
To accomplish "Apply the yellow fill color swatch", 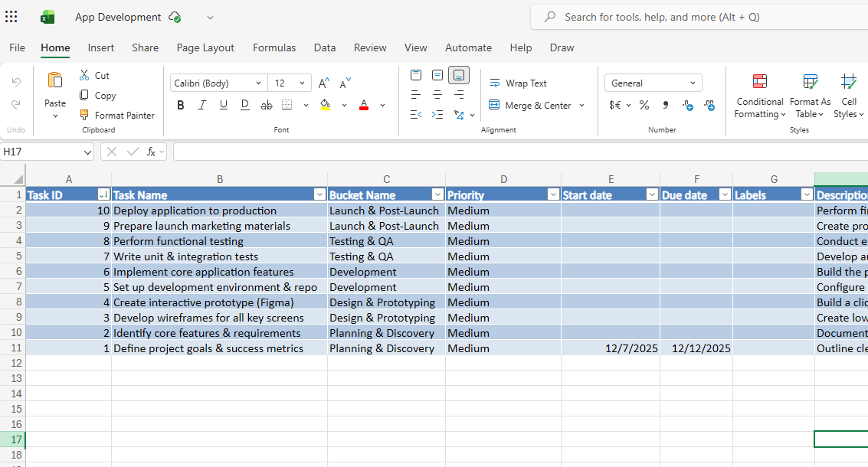I will pyautogui.click(x=325, y=105).
